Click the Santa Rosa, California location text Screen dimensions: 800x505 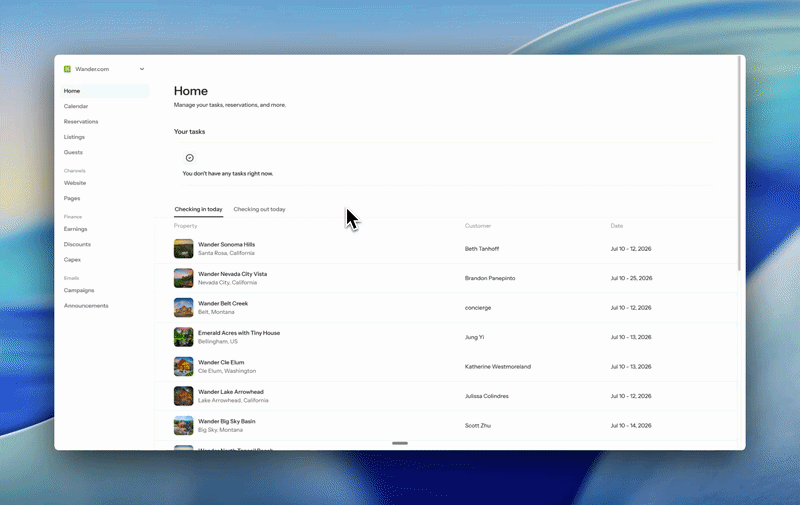(226, 253)
